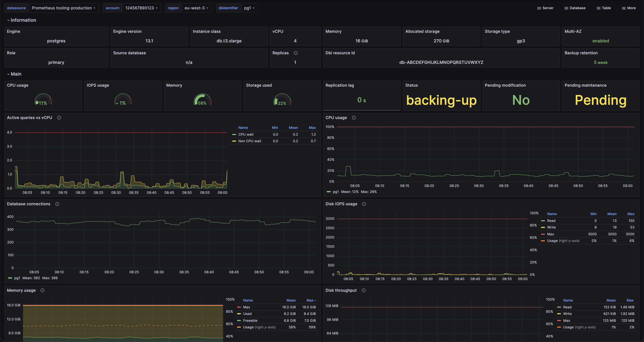The width and height of the screenshot is (644, 342).
Task: Select the Database tab
Action: click(x=577, y=8)
